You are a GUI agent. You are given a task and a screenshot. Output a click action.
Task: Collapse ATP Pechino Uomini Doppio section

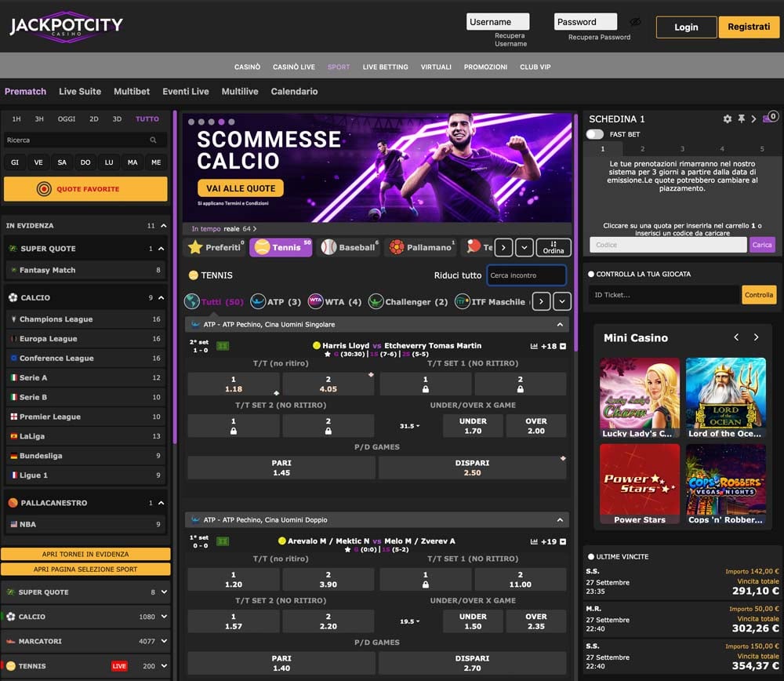point(560,520)
